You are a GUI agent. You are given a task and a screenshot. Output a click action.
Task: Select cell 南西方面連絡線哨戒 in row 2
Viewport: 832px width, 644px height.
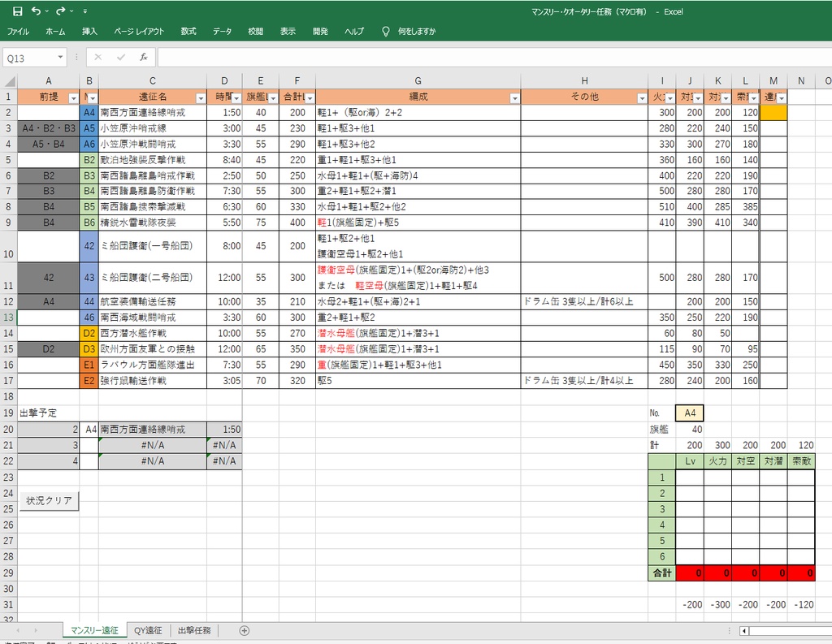[x=152, y=112]
